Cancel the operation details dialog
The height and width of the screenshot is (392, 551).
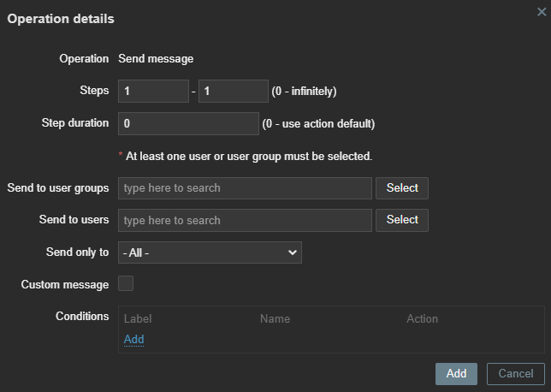click(515, 374)
